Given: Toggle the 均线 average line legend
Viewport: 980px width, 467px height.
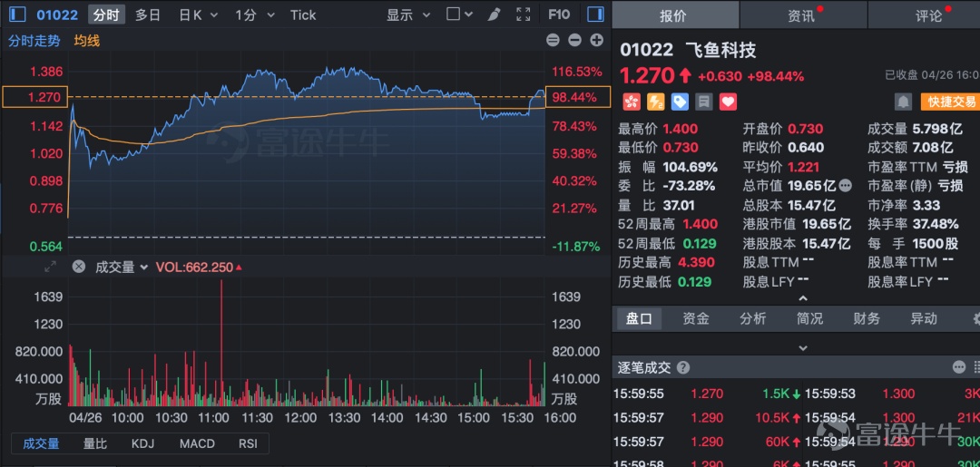Looking at the screenshot, I should coord(87,41).
